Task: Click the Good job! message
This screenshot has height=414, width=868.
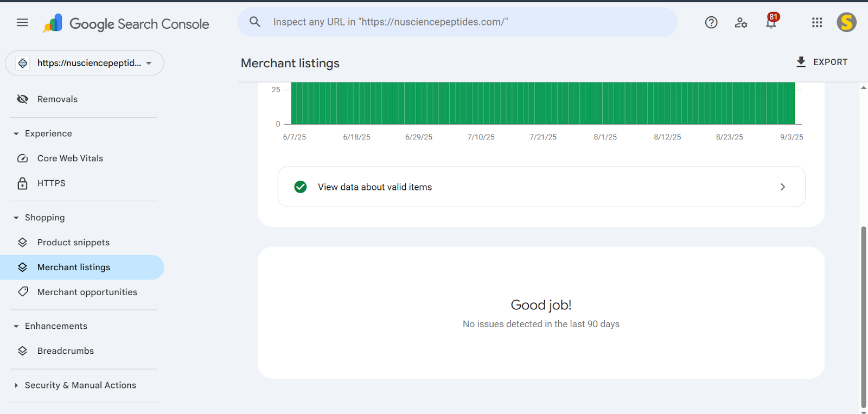Action: click(541, 305)
